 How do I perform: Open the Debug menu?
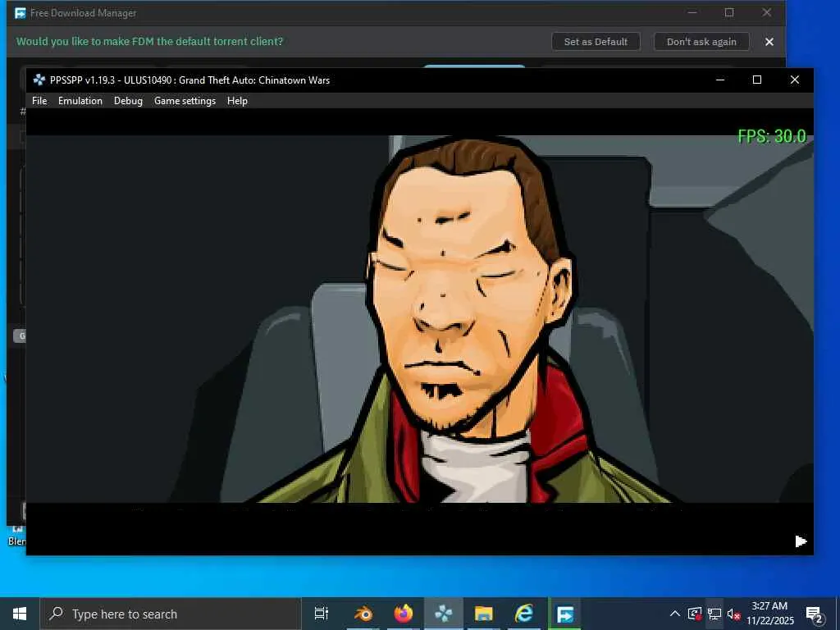[128, 101]
